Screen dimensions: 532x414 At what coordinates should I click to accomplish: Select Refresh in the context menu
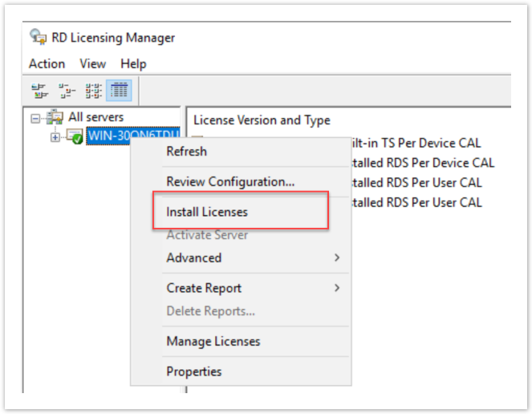tap(186, 151)
